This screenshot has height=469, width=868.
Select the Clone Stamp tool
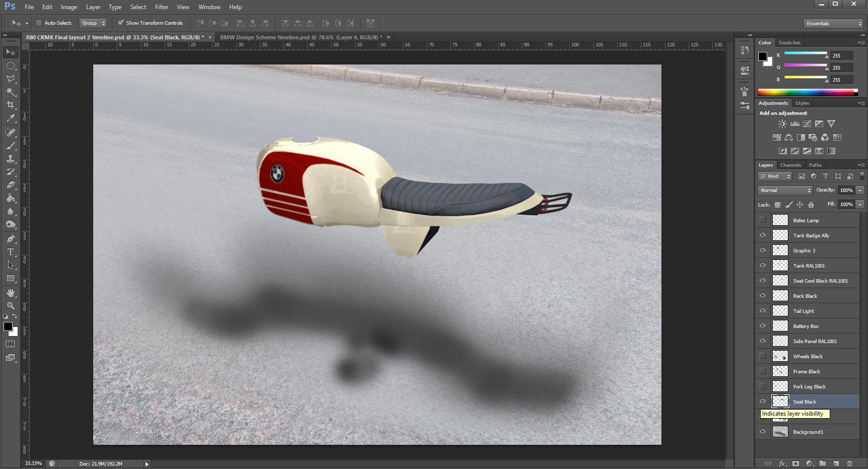11,159
